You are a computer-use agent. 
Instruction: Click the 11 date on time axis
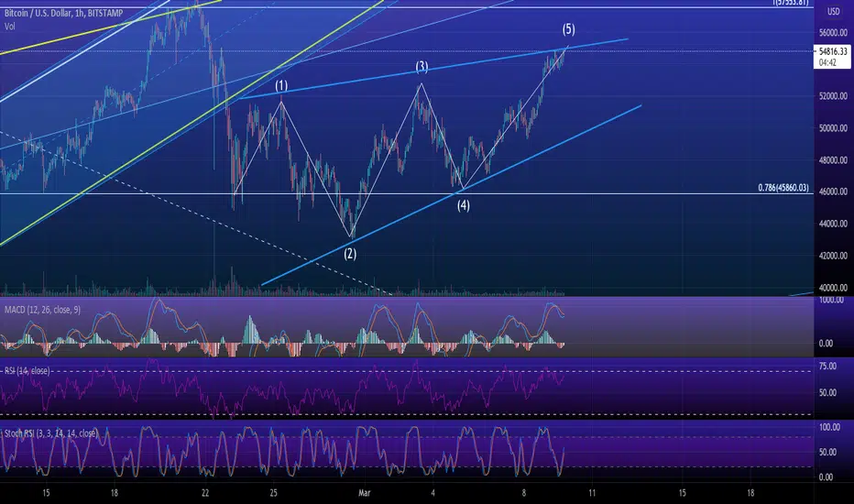592,493
